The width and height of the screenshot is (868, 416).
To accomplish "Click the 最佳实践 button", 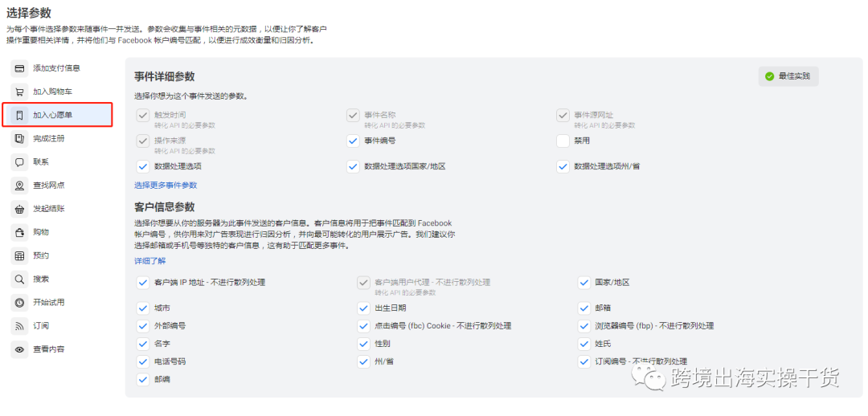I will (x=788, y=76).
